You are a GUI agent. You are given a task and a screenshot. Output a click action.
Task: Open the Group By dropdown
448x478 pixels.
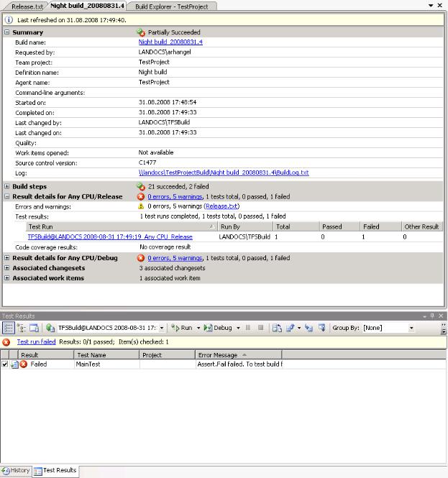click(x=411, y=328)
